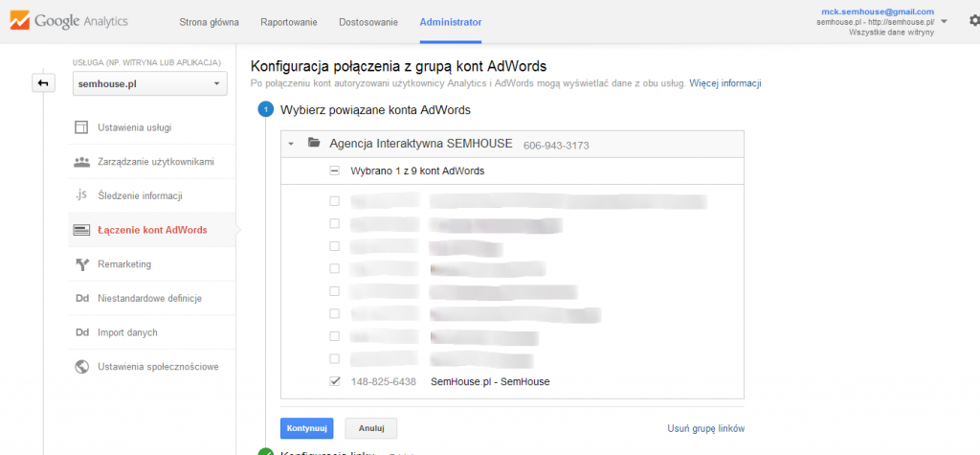Click the Ustawienia usługi sidebar icon
This screenshot has height=455, width=980.
click(x=81, y=127)
